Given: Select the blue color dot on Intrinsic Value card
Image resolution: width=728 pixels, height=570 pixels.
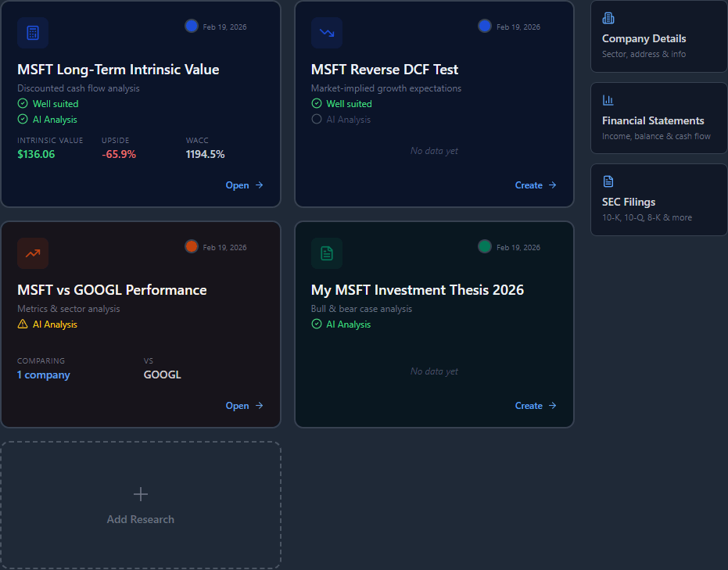Looking at the screenshot, I should (192, 26).
